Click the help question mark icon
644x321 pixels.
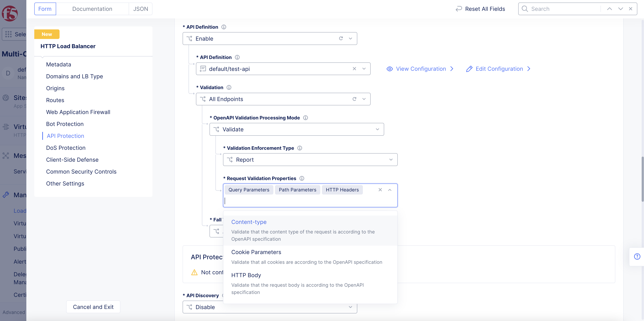(637, 257)
